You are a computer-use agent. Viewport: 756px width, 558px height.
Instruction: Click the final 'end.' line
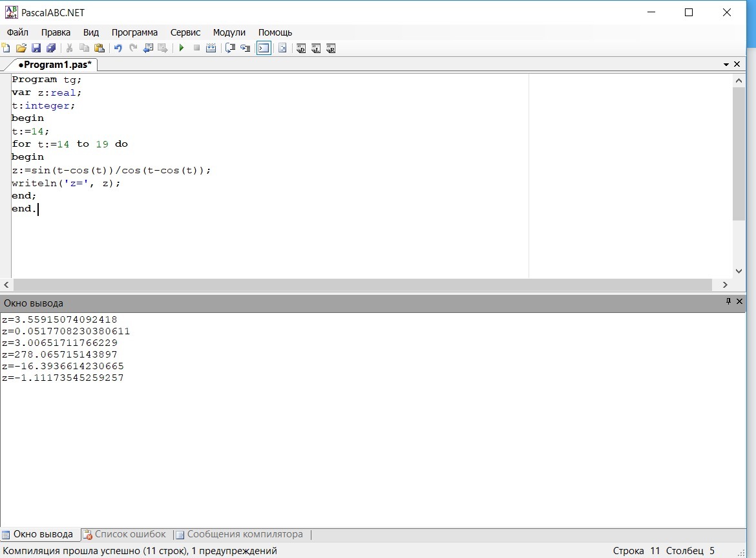click(24, 209)
